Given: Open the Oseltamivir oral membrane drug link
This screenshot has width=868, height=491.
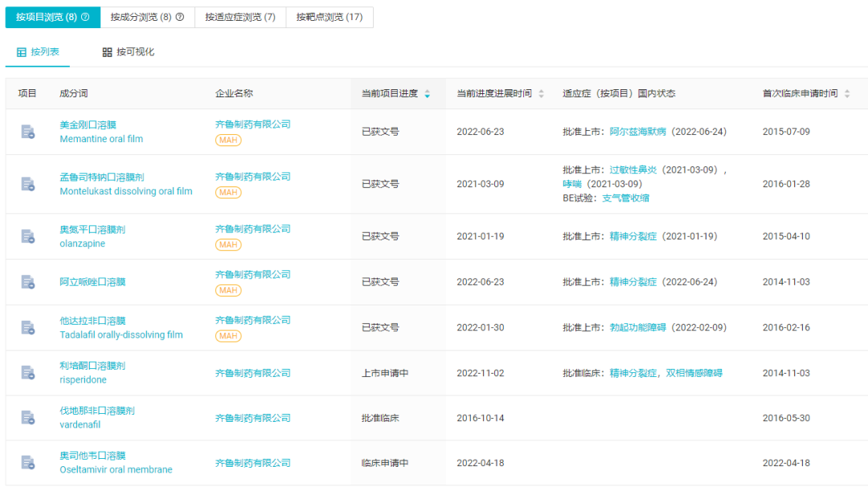Looking at the screenshot, I should click(116, 470).
